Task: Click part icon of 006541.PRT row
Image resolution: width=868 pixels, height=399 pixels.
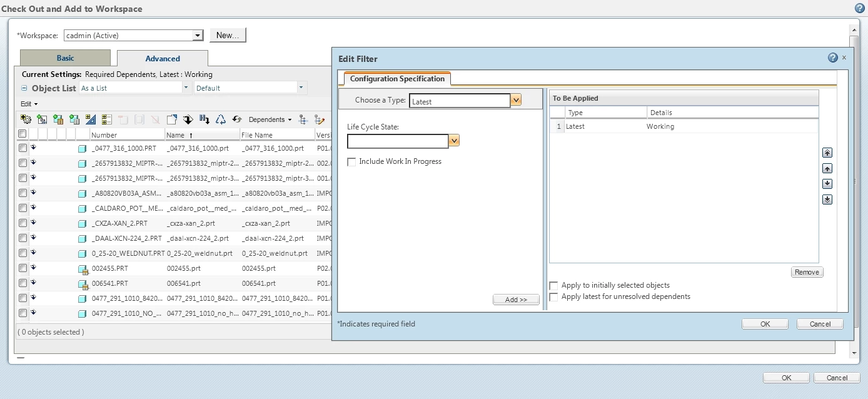Action: coord(83,284)
